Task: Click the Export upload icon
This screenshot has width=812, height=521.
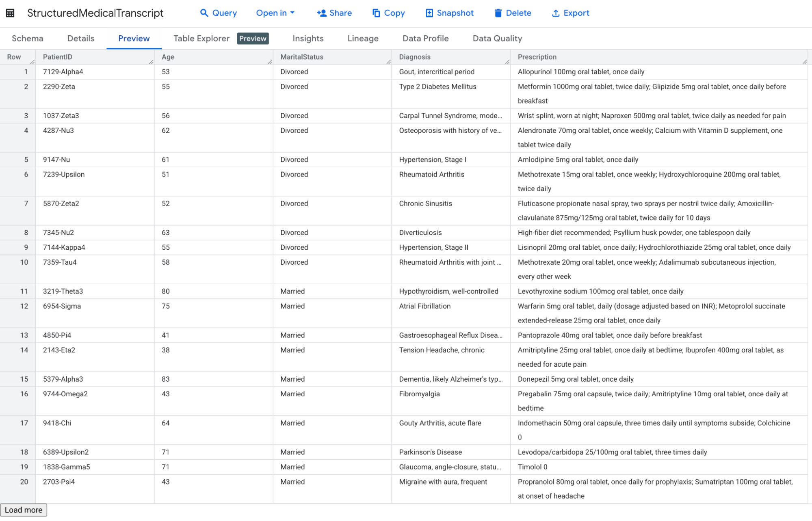Action: pos(556,13)
